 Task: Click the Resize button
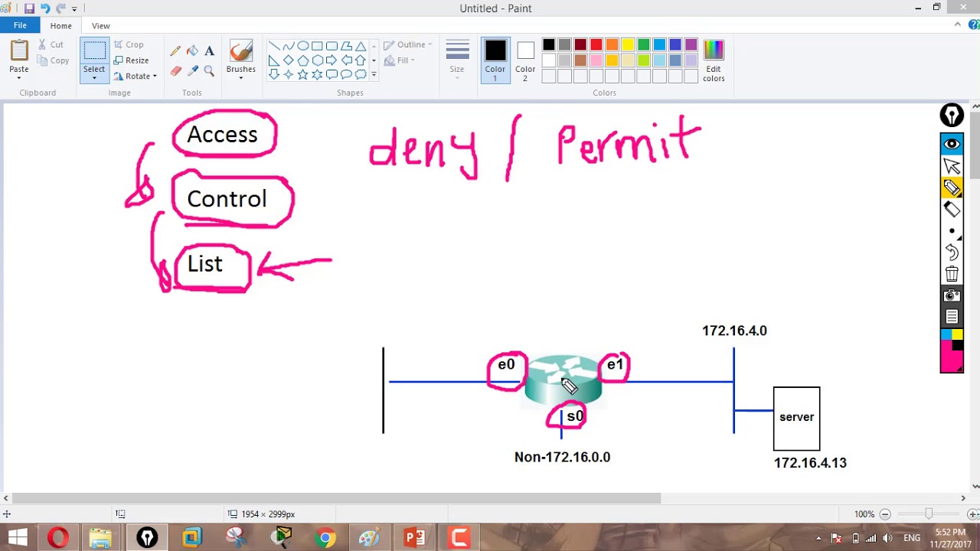point(131,60)
